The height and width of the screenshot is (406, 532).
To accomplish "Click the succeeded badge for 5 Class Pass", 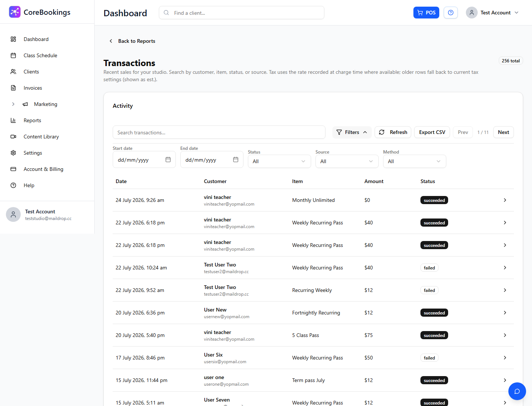I will 434,336.
